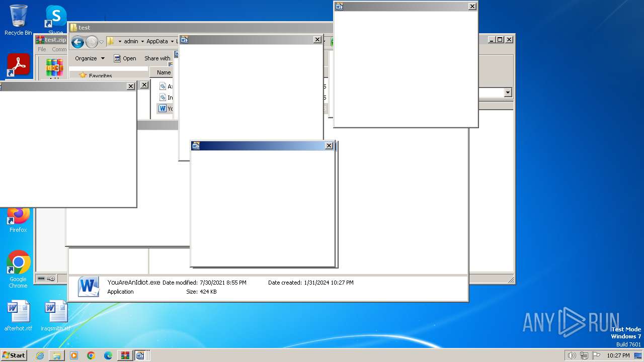
Task: Open the volume control in system tray
Action: click(x=572, y=355)
